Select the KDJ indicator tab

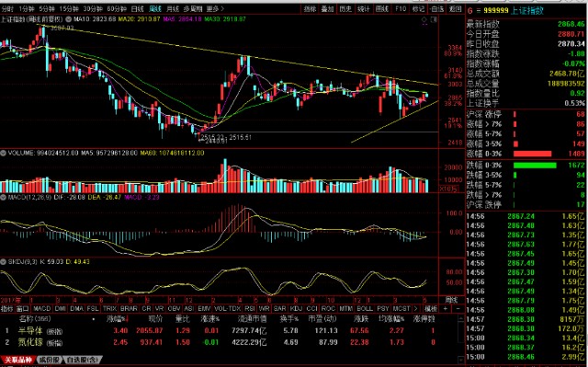click(x=296, y=308)
